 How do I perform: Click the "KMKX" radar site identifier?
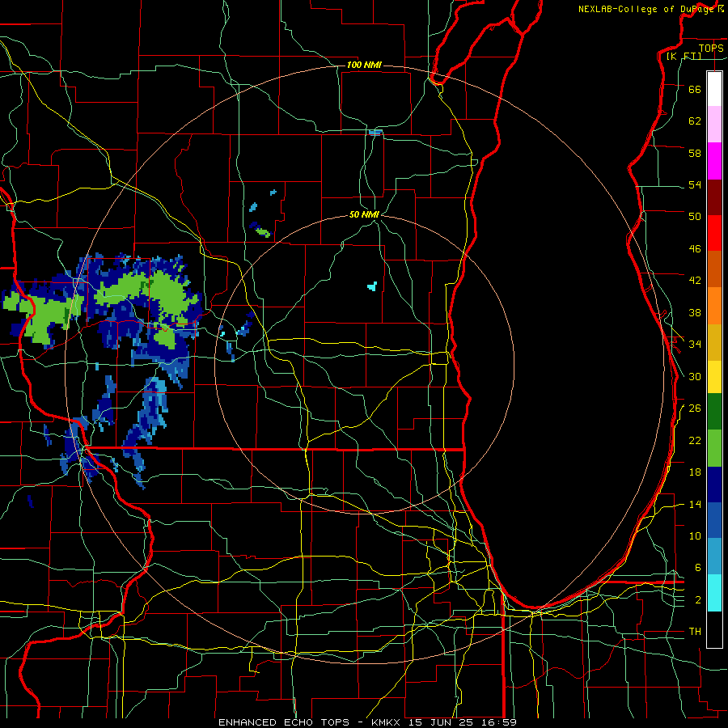point(387,722)
